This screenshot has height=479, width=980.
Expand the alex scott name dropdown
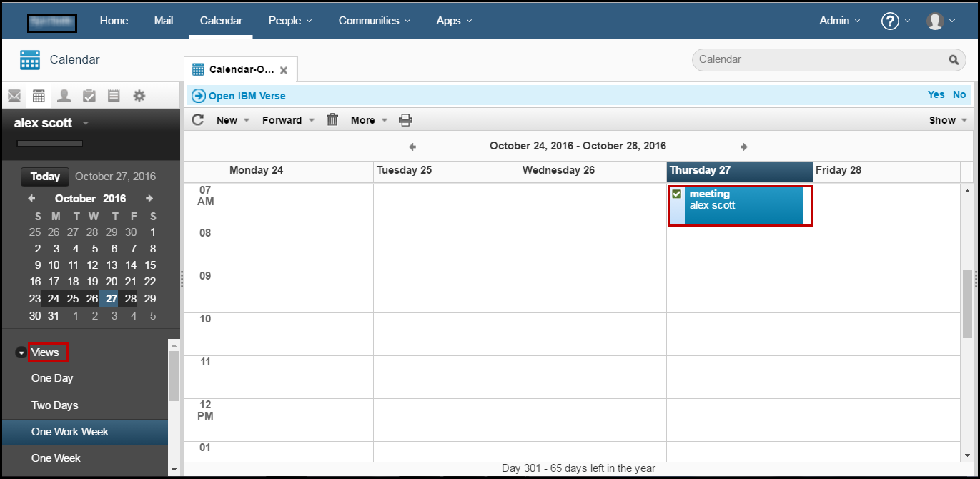85,122
